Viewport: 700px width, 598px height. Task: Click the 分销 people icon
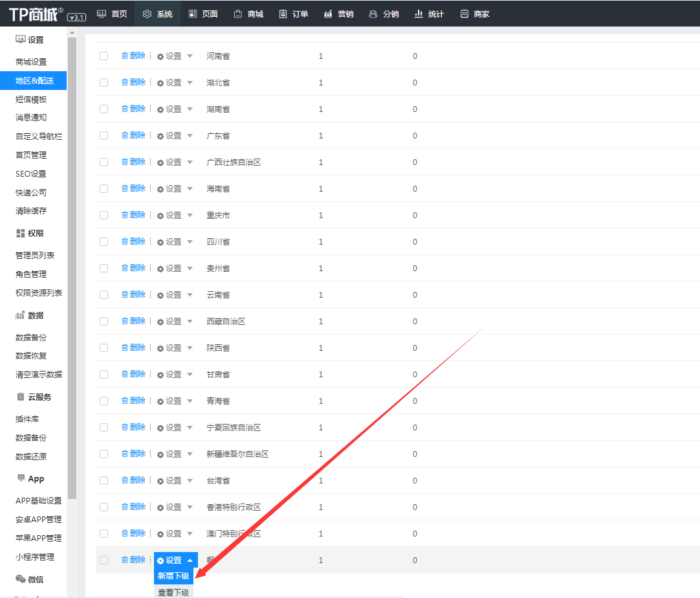(373, 14)
